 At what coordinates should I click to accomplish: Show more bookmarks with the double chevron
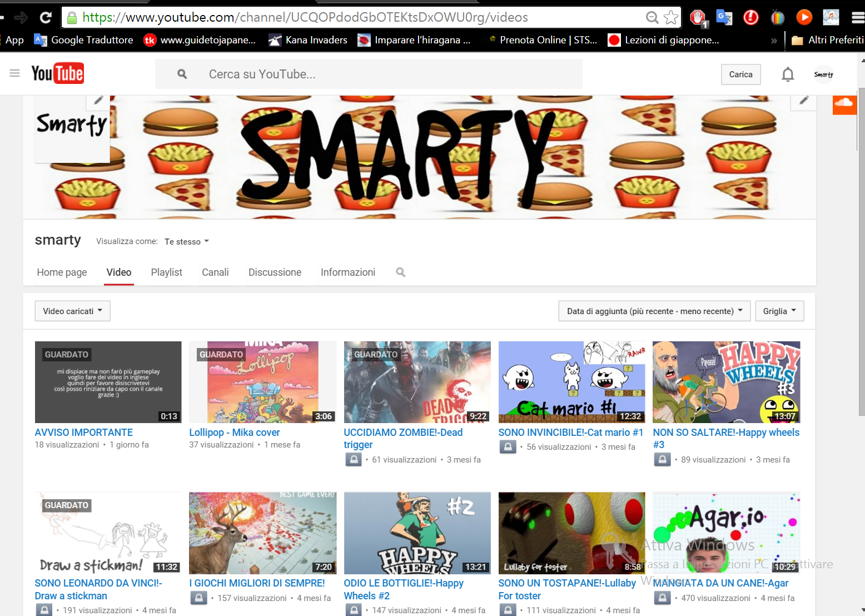(774, 41)
